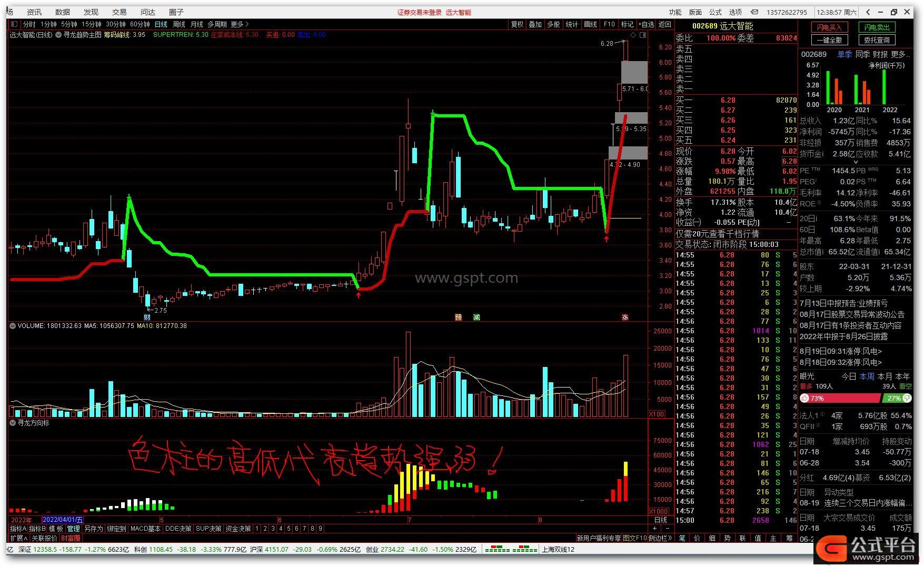Open 08月17日股票交易异常波动公告 news
924x566 pixels.
[x=852, y=314]
